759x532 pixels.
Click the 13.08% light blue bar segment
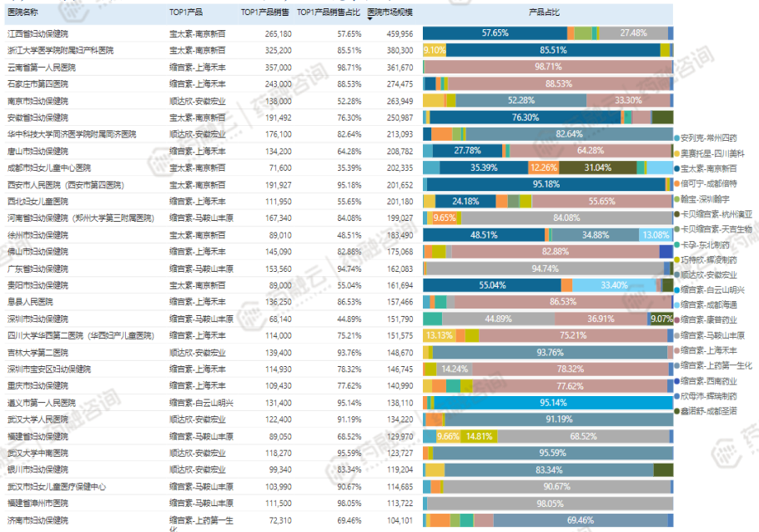click(656, 235)
